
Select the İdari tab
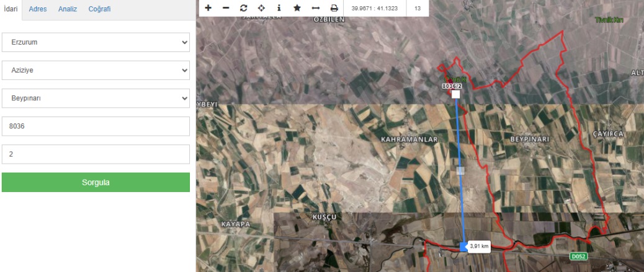(11, 9)
